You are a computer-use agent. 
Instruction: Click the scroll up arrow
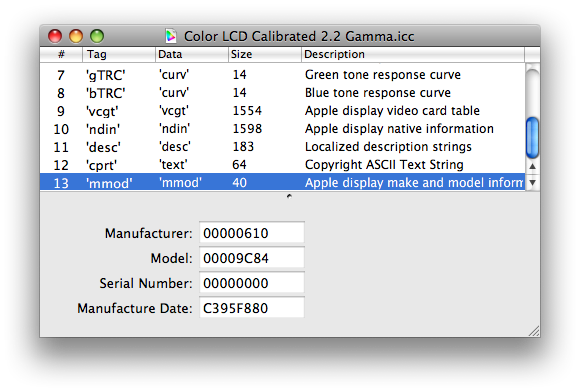click(x=532, y=166)
